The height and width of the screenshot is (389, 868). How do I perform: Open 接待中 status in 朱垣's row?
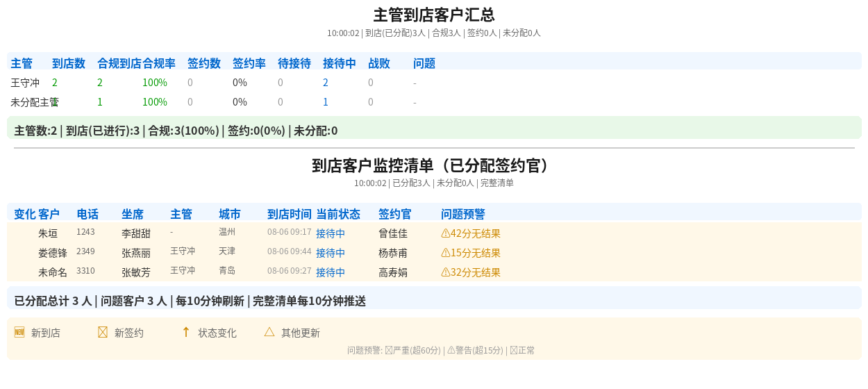[331, 233]
